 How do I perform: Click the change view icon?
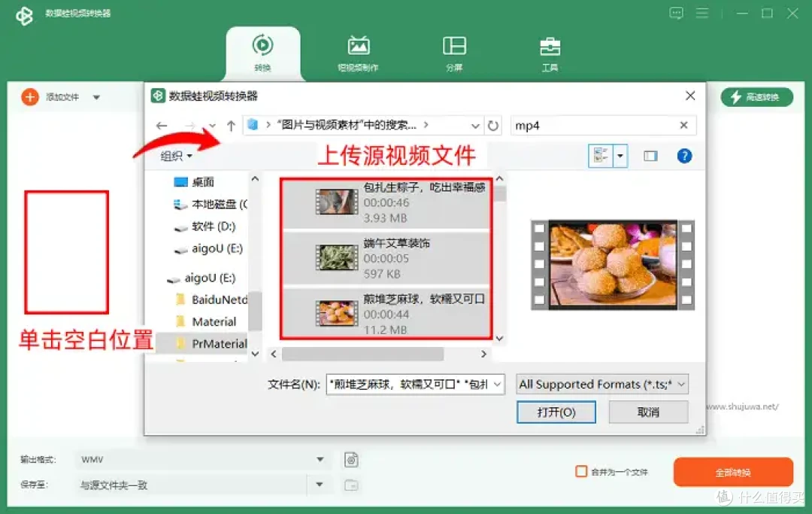coord(601,156)
